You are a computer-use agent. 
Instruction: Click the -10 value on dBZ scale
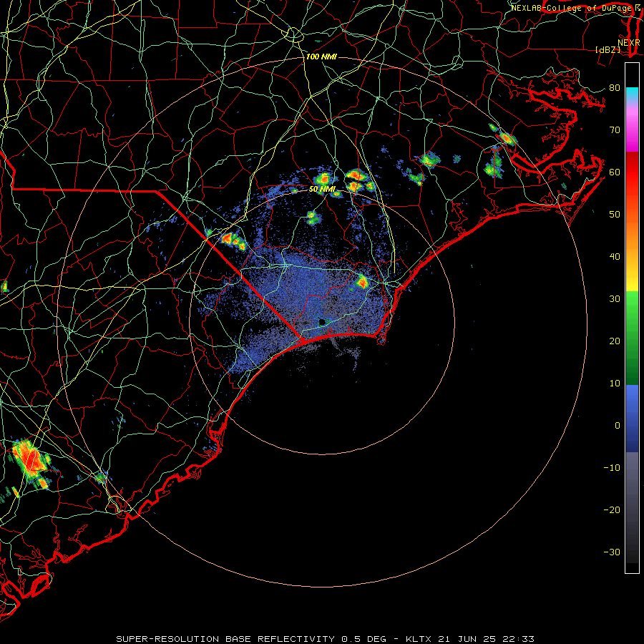click(x=612, y=468)
